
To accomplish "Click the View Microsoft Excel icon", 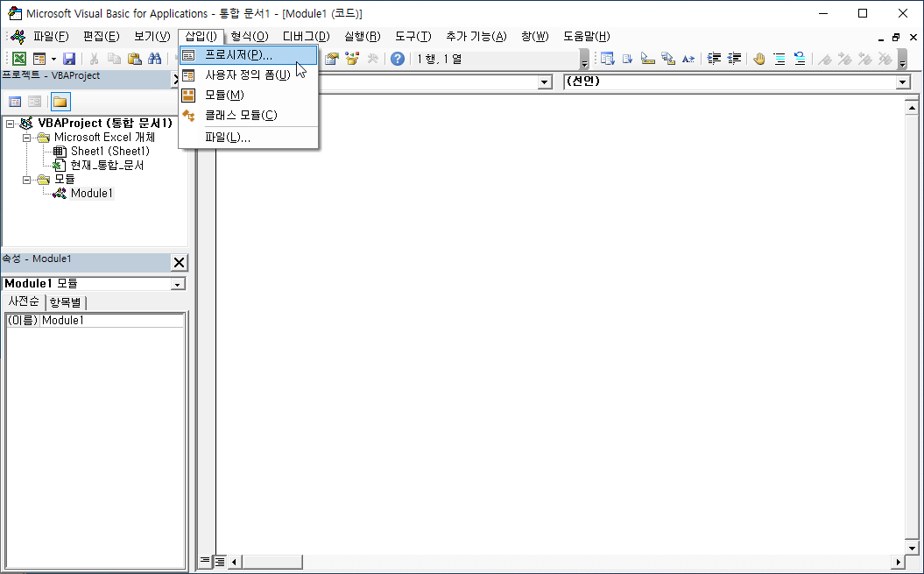I will (19, 59).
